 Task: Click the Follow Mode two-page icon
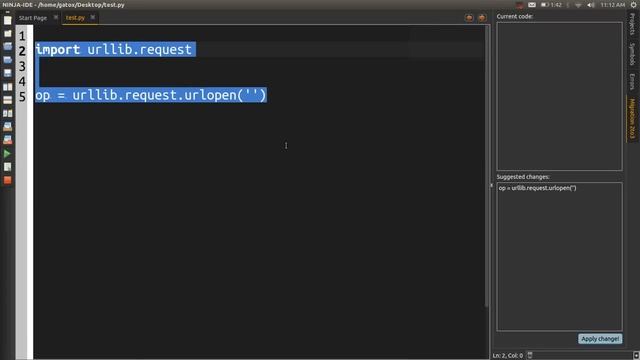point(7,113)
